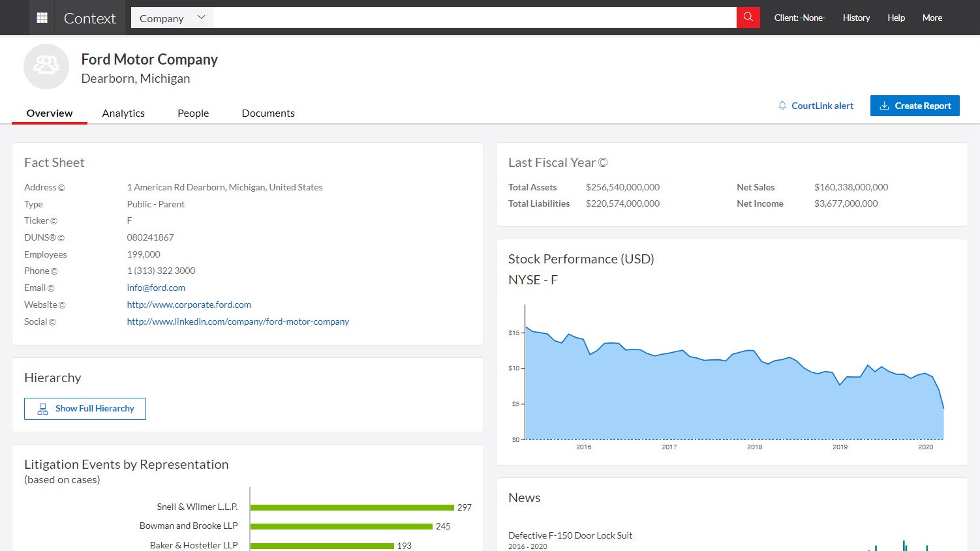Viewport: 980px width, 551px height.
Task: Click the Show Full Hierarchy button
Action: pos(85,409)
